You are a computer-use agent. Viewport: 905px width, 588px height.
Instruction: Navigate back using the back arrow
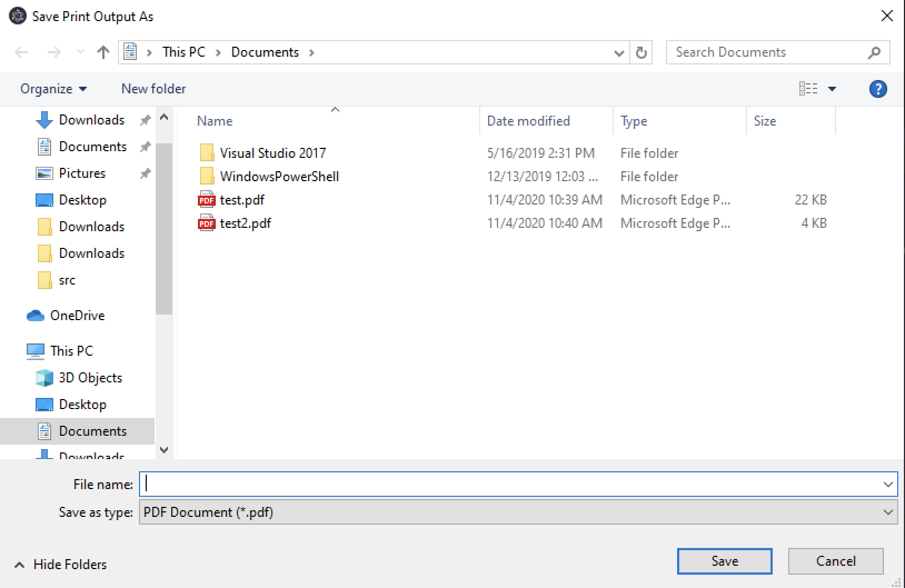pyautogui.click(x=21, y=52)
